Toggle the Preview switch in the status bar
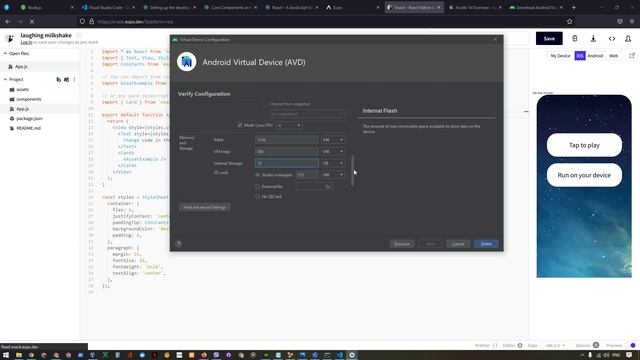The width and height of the screenshot is (640, 360). [633, 345]
